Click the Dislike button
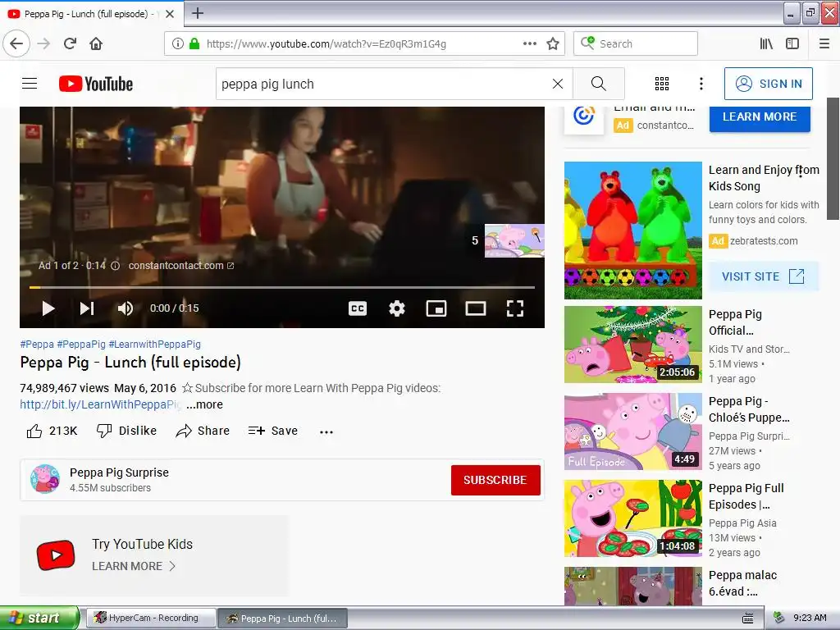This screenshot has width=840, height=630. tap(126, 431)
